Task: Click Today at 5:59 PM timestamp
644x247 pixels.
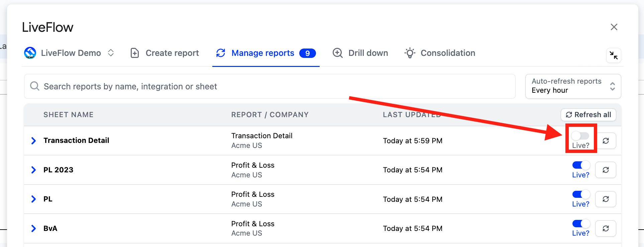Action: click(x=413, y=141)
